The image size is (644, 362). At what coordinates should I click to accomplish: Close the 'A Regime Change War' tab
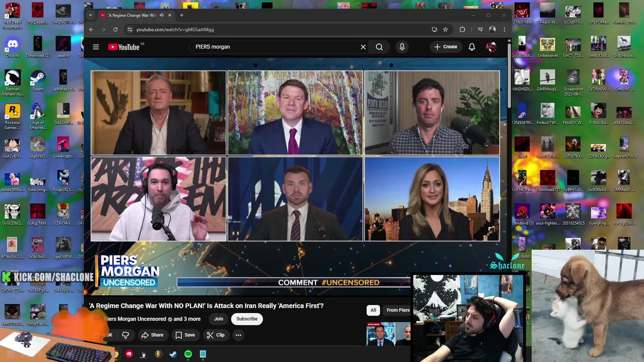pyautogui.click(x=170, y=15)
